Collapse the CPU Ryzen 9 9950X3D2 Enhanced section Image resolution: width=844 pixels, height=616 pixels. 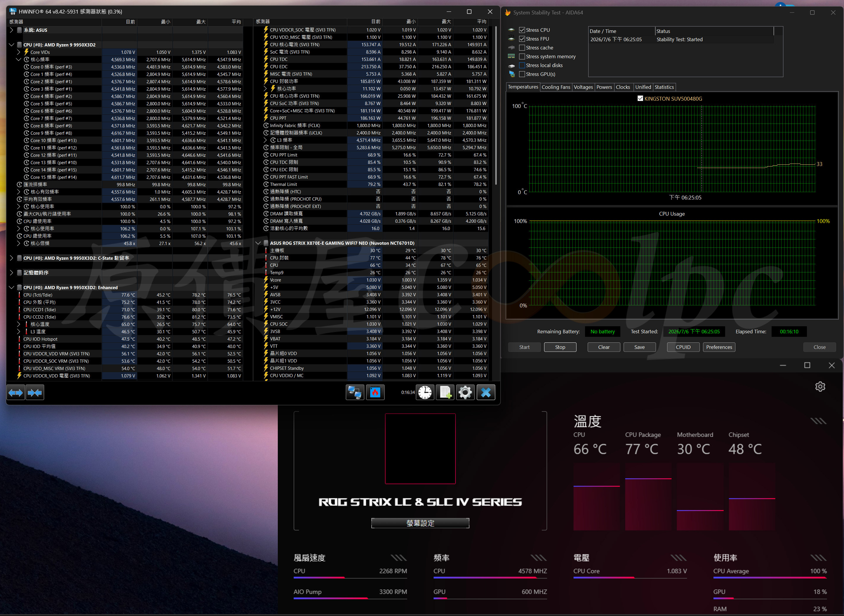click(11, 287)
